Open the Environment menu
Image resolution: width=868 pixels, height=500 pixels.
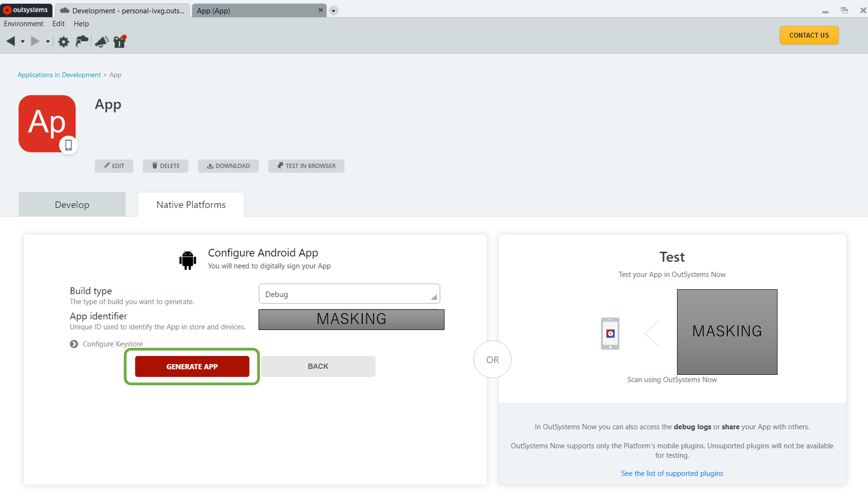click(x=23, y=24)
